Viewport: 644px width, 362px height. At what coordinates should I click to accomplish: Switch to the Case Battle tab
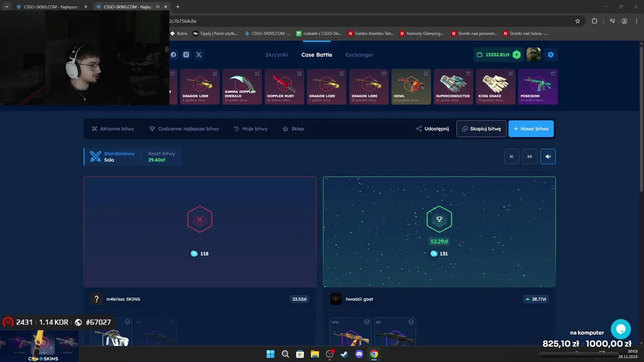[x=316, y=55]
